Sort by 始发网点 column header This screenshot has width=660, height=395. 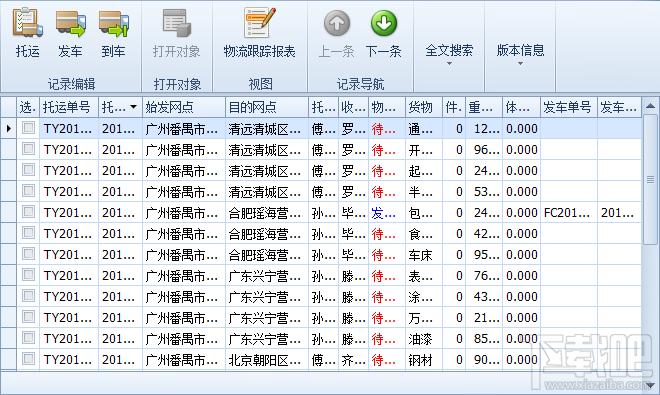pyautogui.click(x=184, y=107)
